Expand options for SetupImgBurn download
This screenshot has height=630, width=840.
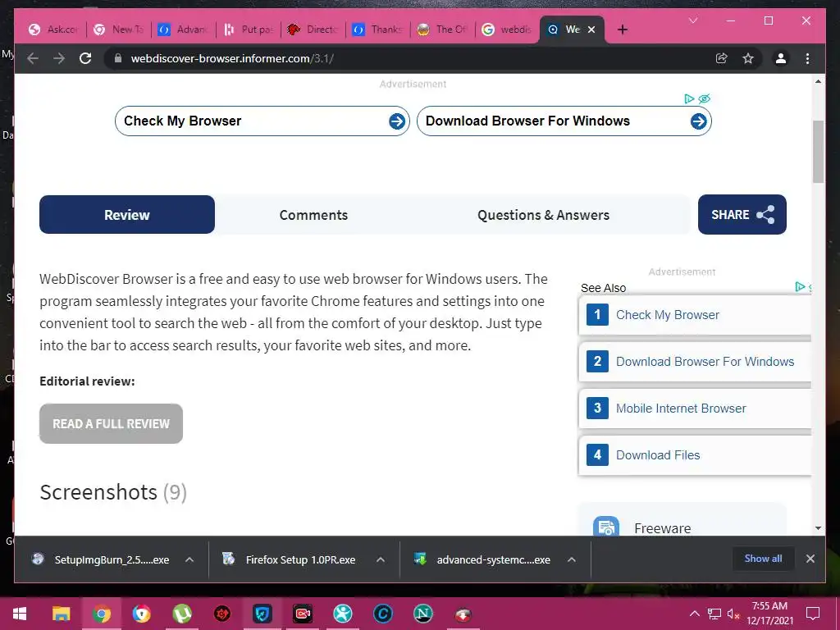coord(189,559)
